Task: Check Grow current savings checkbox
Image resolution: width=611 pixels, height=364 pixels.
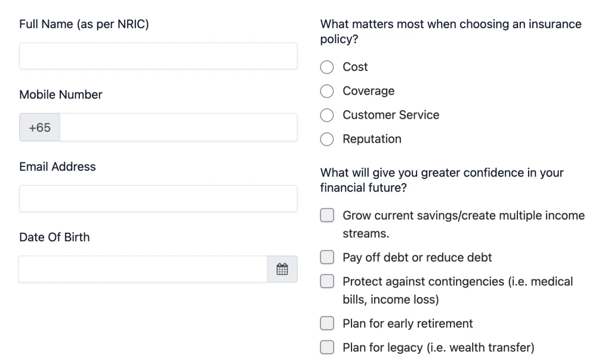Action: point(327,215)
